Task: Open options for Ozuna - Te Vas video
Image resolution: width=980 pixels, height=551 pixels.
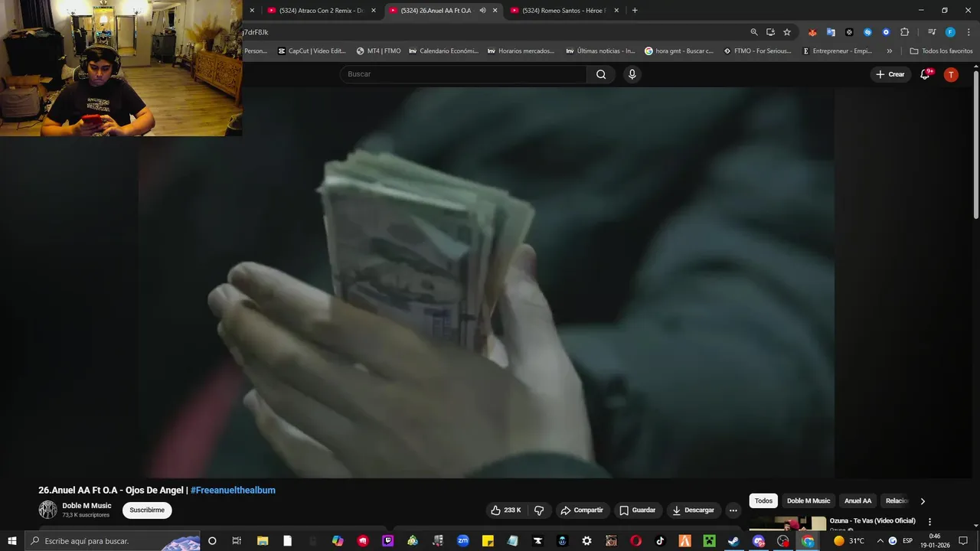Action: point(930,522)
